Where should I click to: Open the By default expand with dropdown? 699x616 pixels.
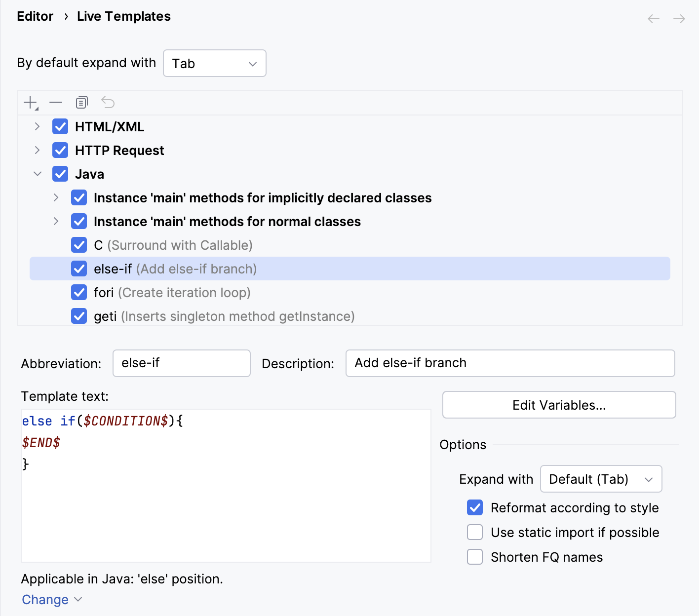pos(214,63)
